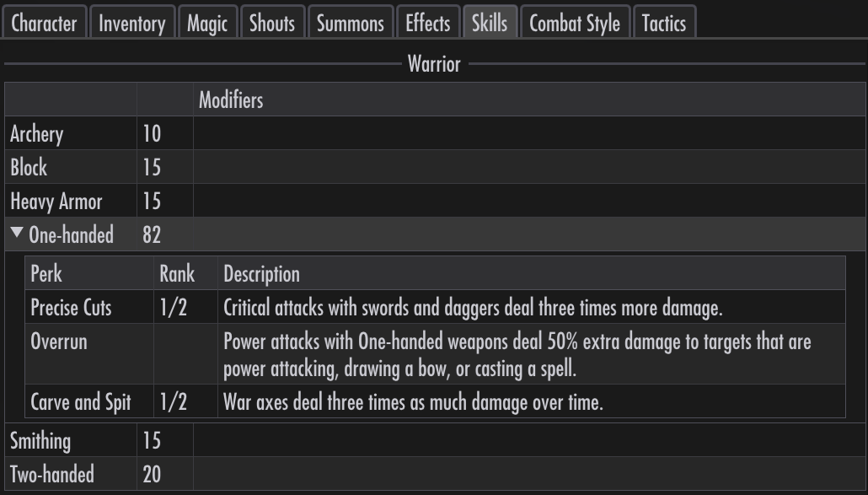This screenshot has width=868, height=495.
Task: Open the Character tab
Action: pos(45,23)
